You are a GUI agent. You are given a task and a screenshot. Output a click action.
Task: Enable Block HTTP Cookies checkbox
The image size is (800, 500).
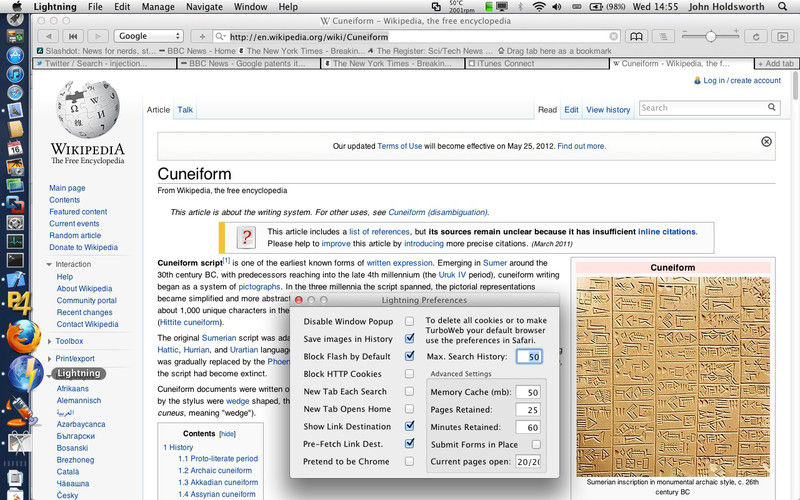point(409,373)
